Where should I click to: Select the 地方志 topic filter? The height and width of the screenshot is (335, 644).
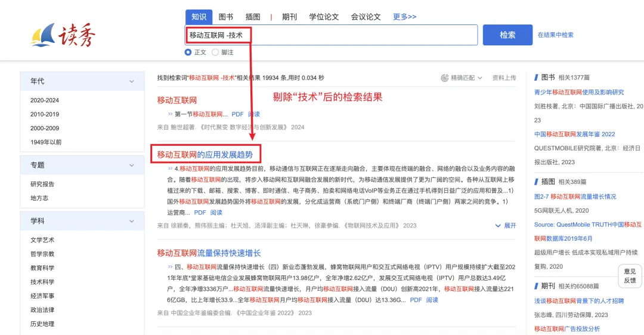click(x=39, y=198)
